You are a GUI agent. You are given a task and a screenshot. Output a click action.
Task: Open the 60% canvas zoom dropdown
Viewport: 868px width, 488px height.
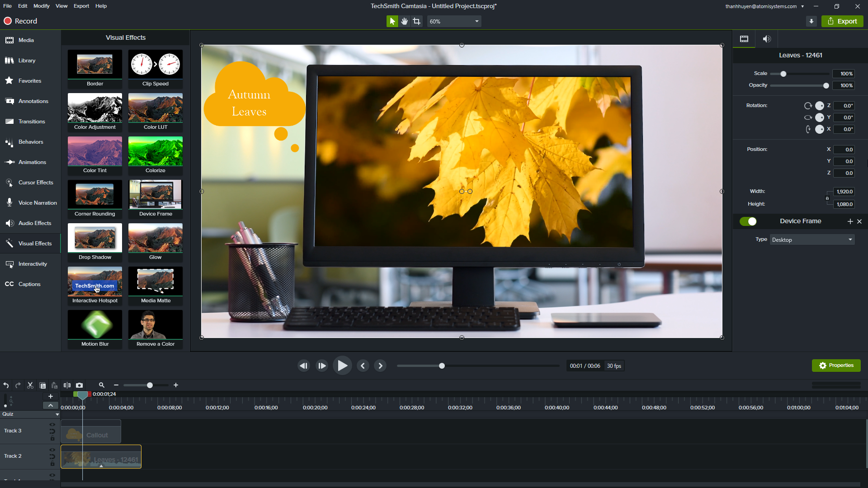click(454, 21)
